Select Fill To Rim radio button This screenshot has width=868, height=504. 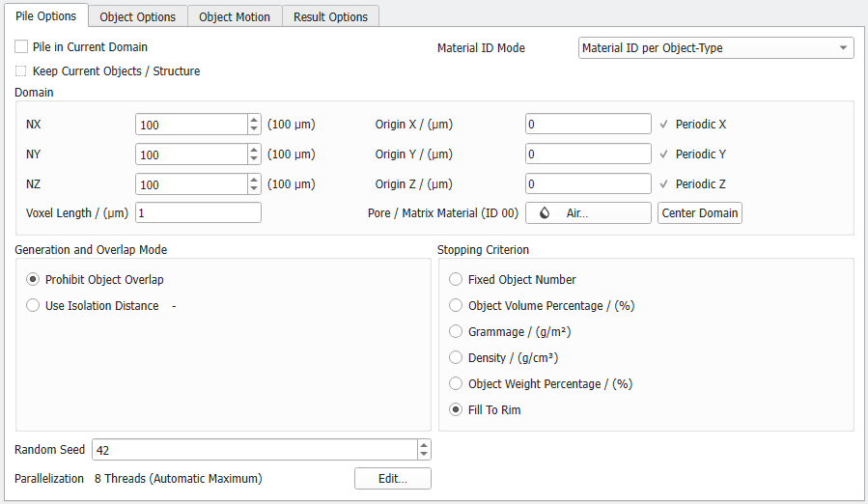click(455, 409)
